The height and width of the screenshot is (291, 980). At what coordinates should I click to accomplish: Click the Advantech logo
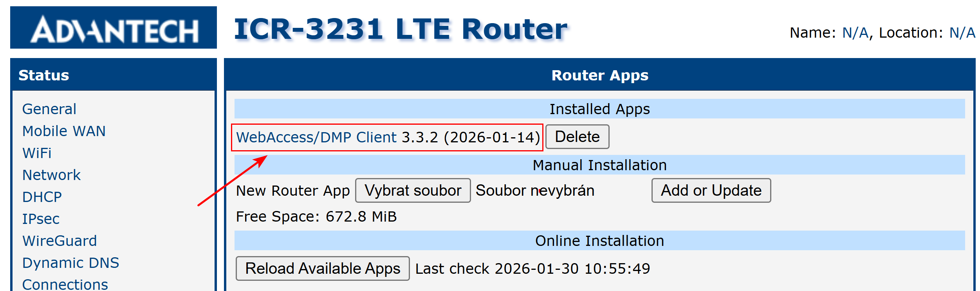click(x=114, y=27)
